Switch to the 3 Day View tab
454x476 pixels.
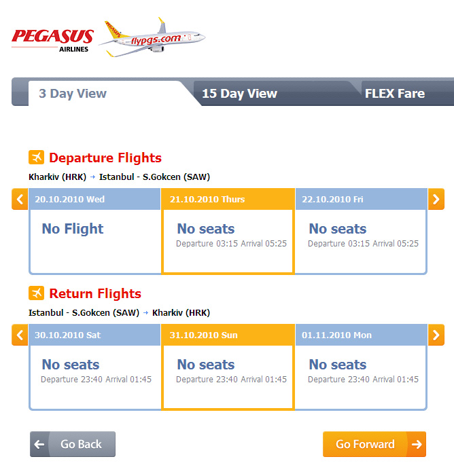click(73, 94)
